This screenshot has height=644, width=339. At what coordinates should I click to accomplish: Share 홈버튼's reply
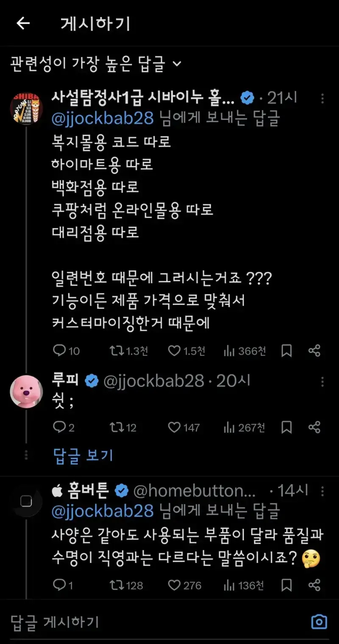pyautogui.click(x=314, y=586)
